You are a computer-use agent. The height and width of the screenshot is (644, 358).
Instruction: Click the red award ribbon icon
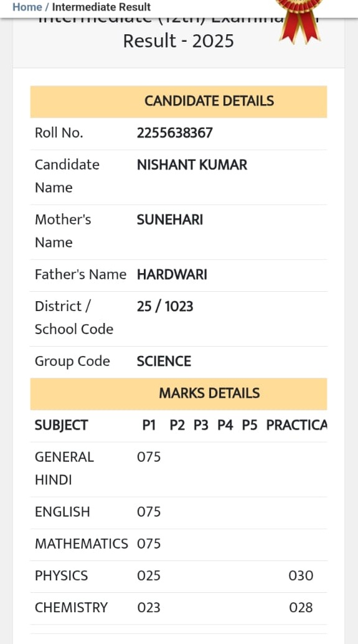[x=299, y=21]
